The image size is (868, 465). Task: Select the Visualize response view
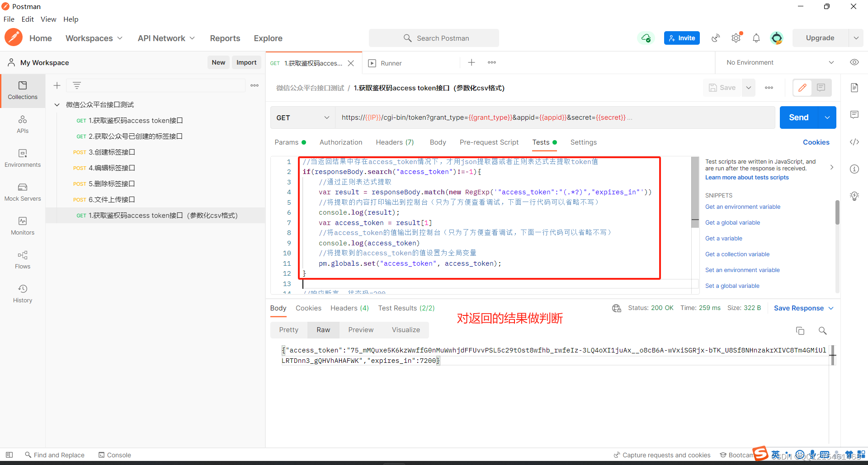click(x=406, y=330)
